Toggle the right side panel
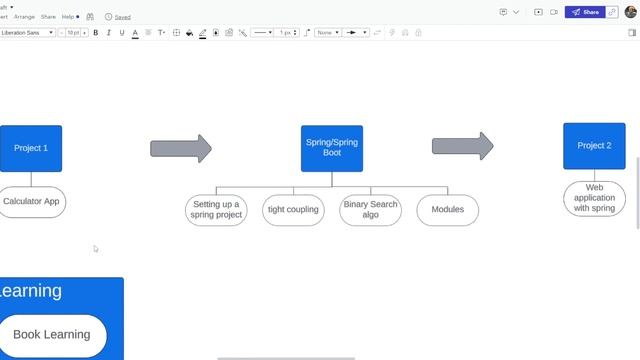 click(632, 33)
